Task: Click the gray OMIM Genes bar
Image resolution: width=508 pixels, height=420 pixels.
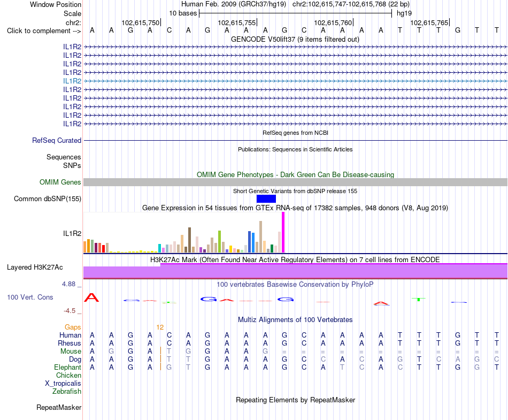Action: tap(295, 182)
